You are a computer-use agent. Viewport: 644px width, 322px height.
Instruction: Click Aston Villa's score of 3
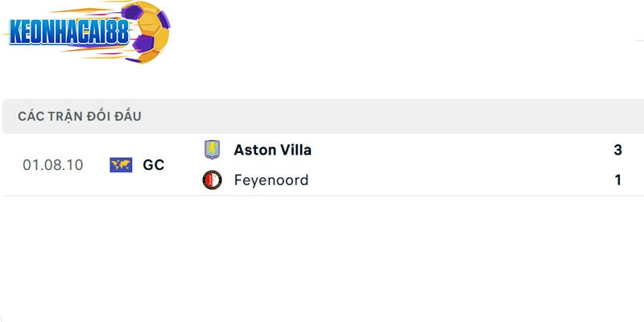tap(617, 150)
